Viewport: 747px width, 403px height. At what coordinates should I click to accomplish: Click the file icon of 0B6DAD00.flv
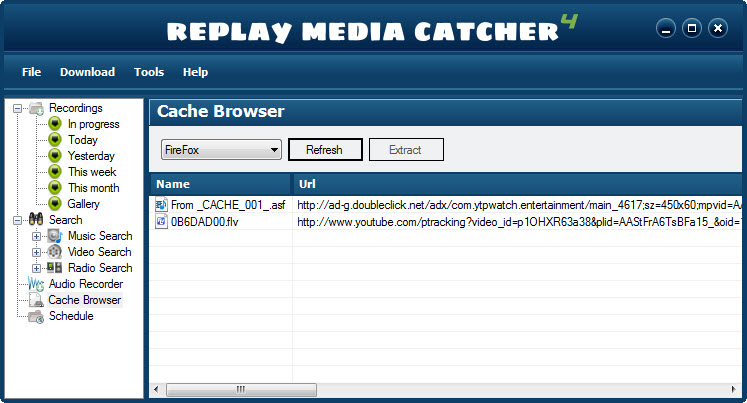point(161,222)
